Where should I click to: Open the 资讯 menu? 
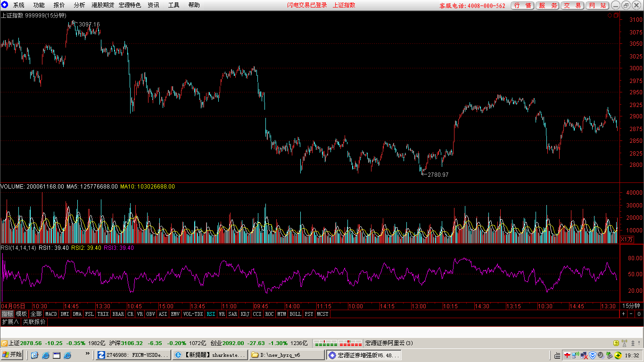(153, 5)
